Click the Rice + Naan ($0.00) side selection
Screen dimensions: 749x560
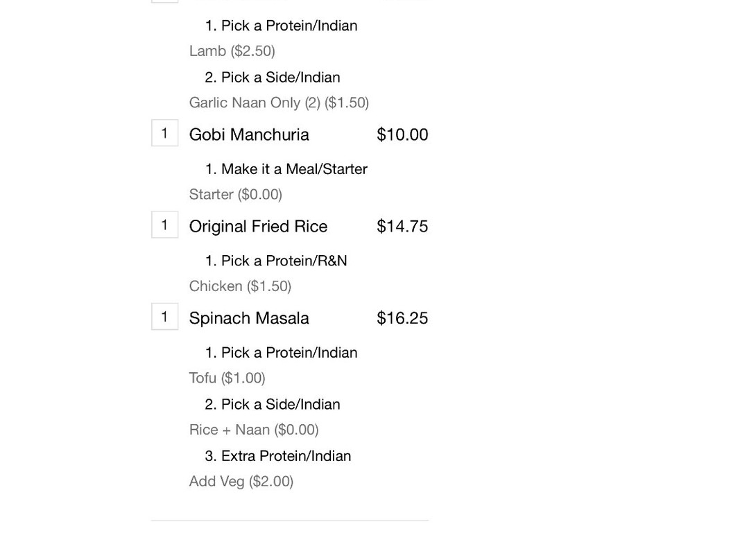point(254,430)
